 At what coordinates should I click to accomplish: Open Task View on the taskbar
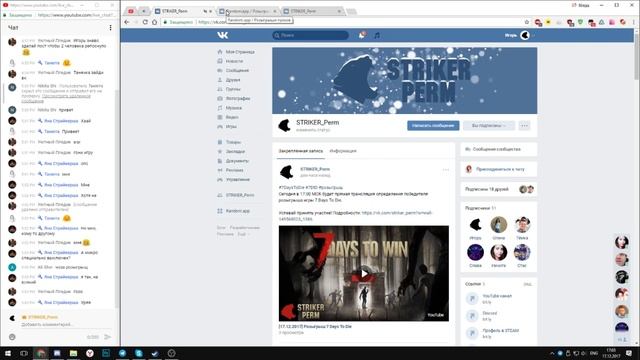point(24,353)
